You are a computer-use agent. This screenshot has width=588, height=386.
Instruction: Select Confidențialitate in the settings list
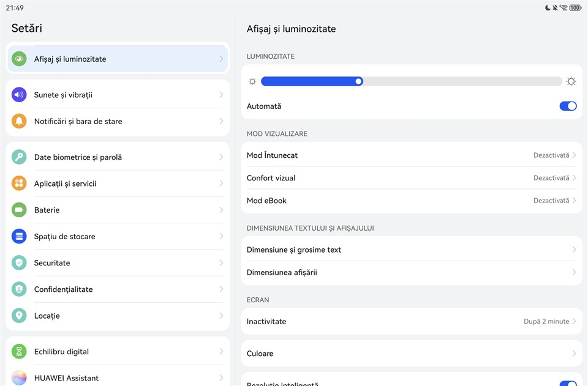click(118, 289)
